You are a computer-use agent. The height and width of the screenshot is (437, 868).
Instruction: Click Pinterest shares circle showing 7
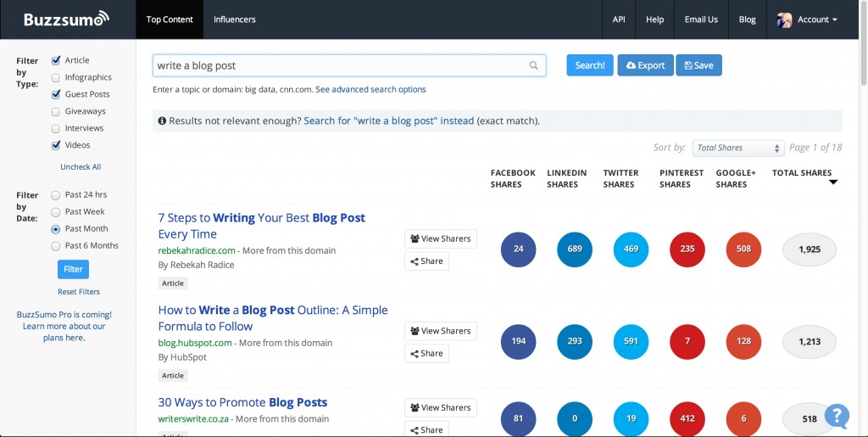pos(687,341)
